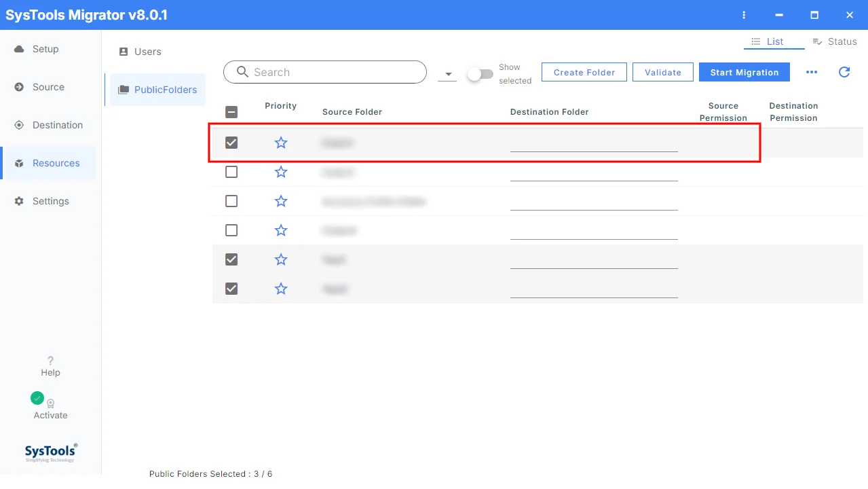Screen dimensions: 868x489
Task: Click the Status view icon
Action: point(818,41)
